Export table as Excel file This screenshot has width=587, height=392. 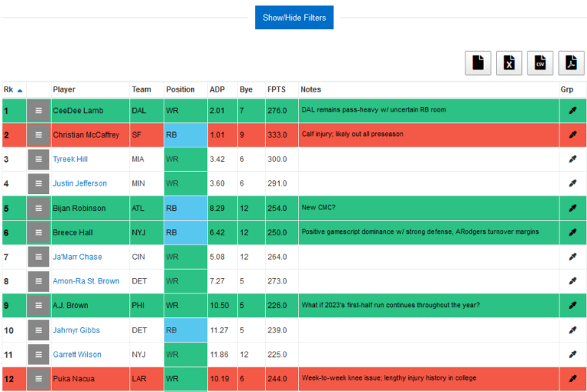tap(509, 63)
